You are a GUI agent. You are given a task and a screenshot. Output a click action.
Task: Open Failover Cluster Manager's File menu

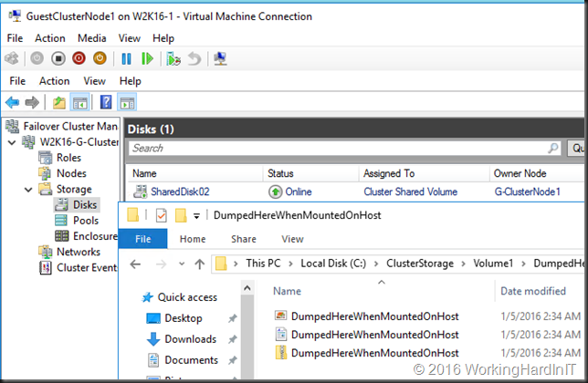(17, 81)
